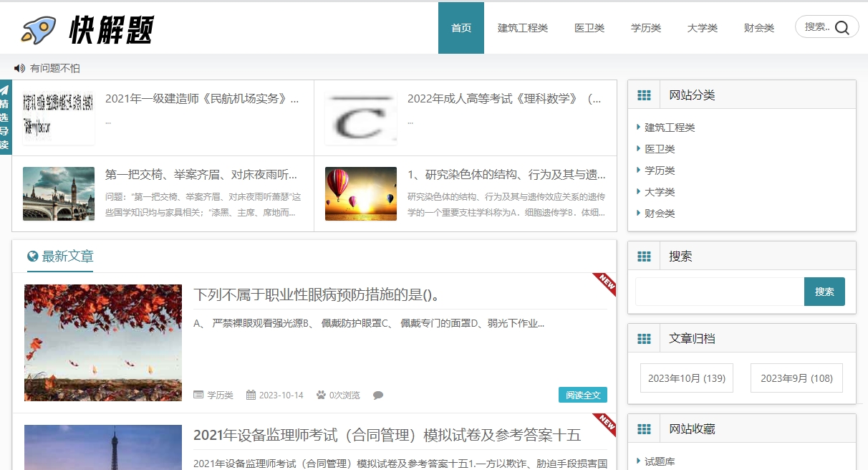
Task: Select 大学类 in sidebar category list
Action: 660,192
